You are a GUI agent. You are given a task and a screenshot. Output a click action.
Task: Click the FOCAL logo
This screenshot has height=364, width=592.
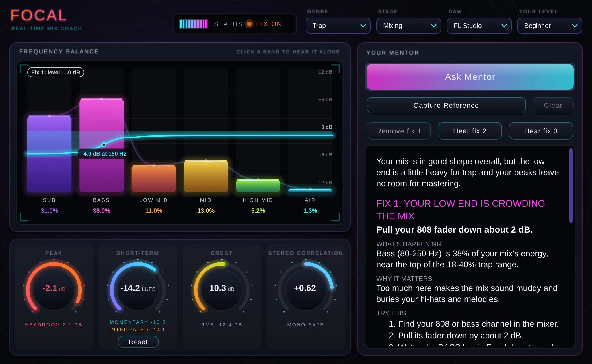pos(39,15)
